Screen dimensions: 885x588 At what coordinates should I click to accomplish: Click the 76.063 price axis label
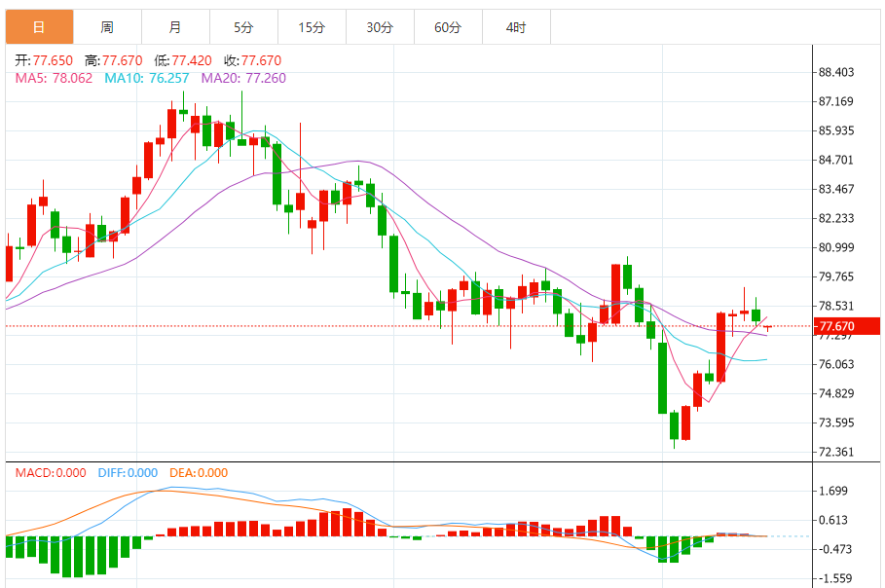click(836, 364)
